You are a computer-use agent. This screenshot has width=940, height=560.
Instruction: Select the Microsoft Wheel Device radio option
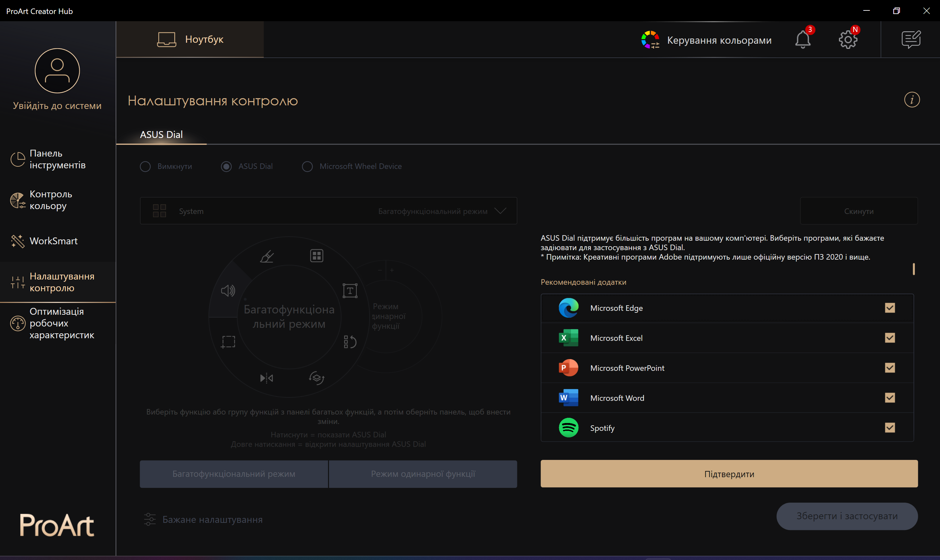(307, 166)
